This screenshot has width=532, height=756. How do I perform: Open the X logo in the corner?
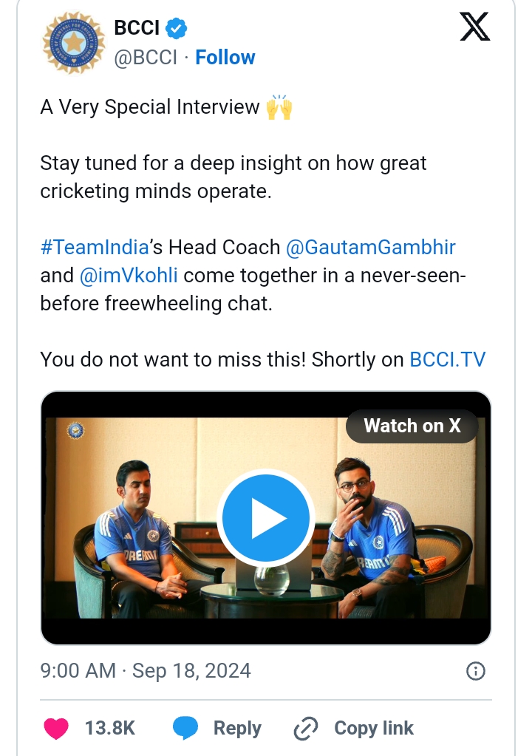(474, 28)
